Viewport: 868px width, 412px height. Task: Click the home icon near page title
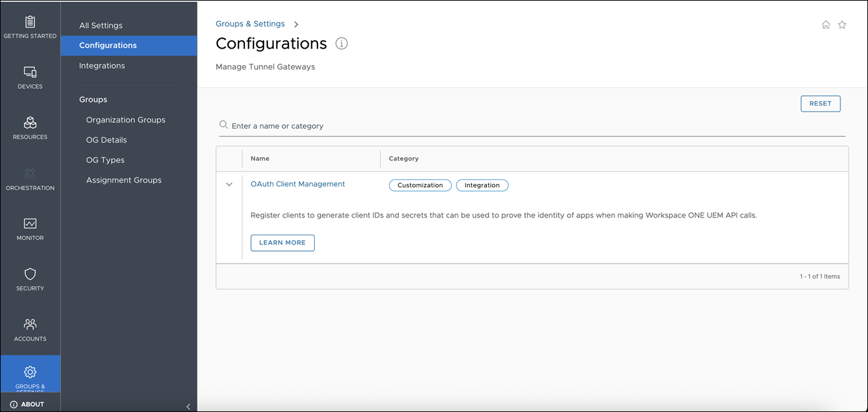tap(826, 24)
